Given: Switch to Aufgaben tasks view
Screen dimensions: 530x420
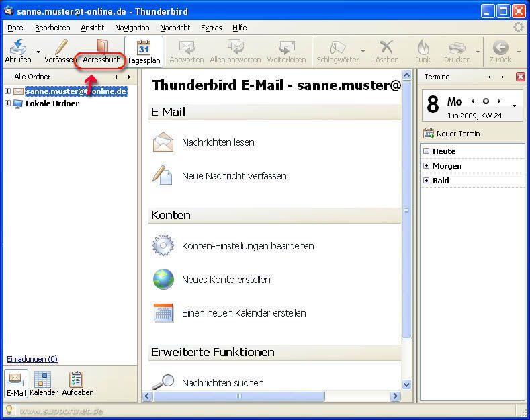Looking at the screenshot, I should click(x=77, y=384).
